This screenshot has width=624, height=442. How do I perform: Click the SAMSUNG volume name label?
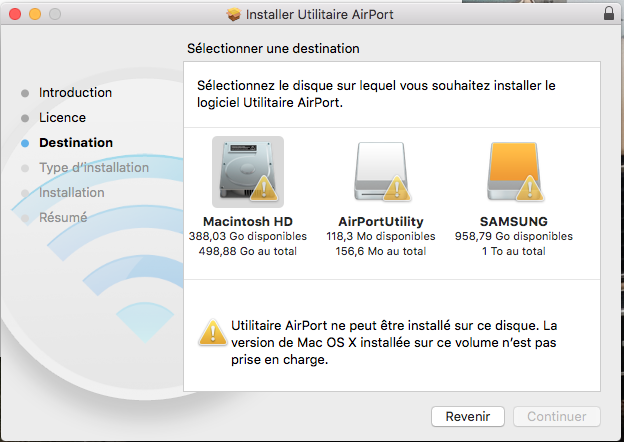pyautogui.click(x=514, y=222)
